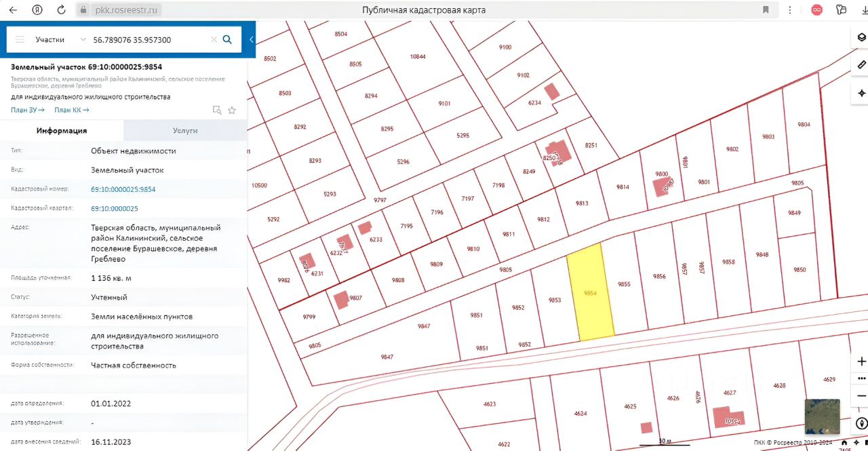Click the date 16.11.2023

pyautogui.click(x=111, y=441)
